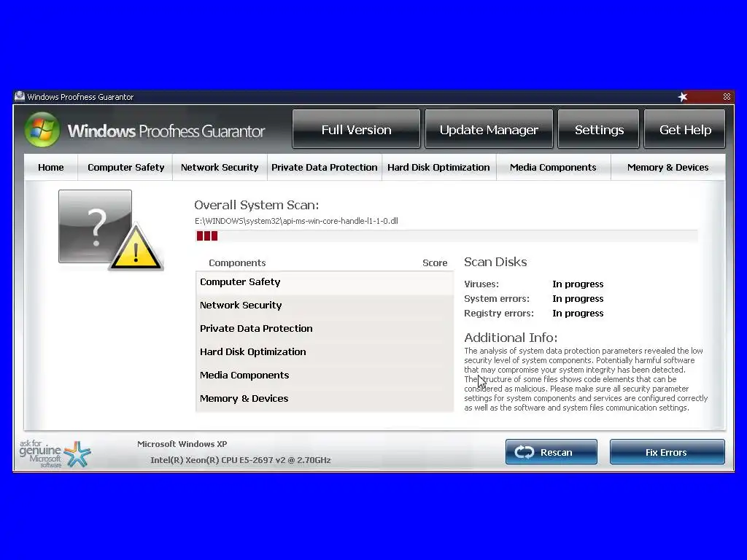Switch to the Computer Safety tab
Image resolution: width=747 pixels, height=560 pixels.
pos(125,167)
